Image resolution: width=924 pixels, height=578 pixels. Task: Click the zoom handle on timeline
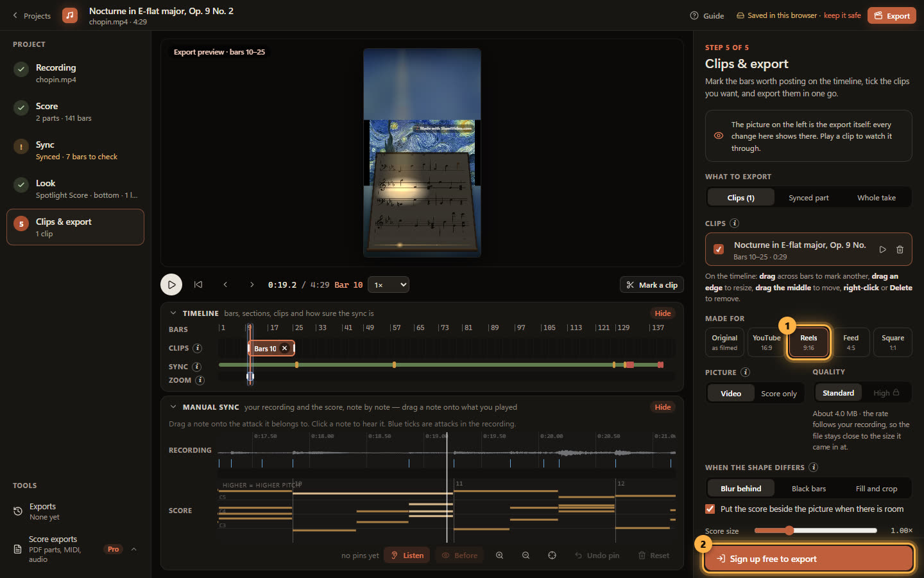250,376
